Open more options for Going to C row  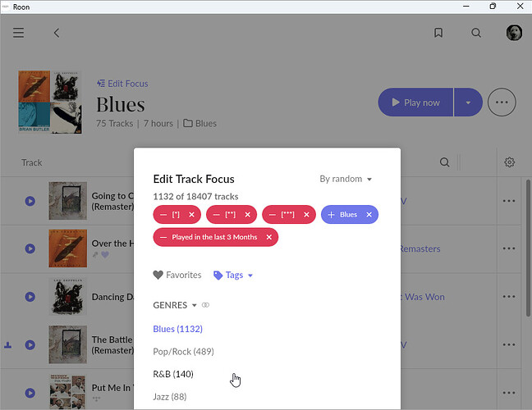coord(509,201)
